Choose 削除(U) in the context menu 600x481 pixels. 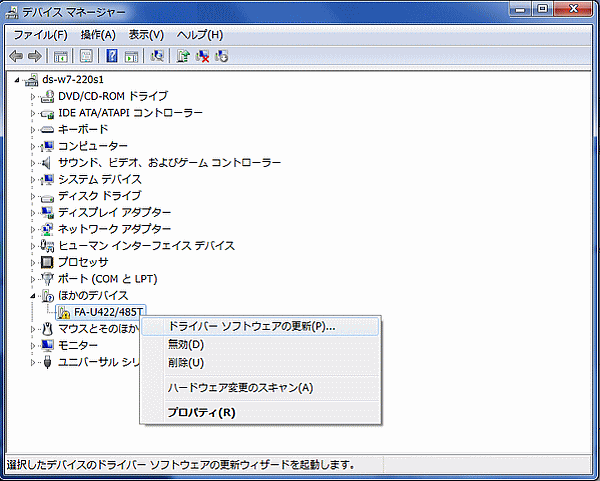pos(260,362)
